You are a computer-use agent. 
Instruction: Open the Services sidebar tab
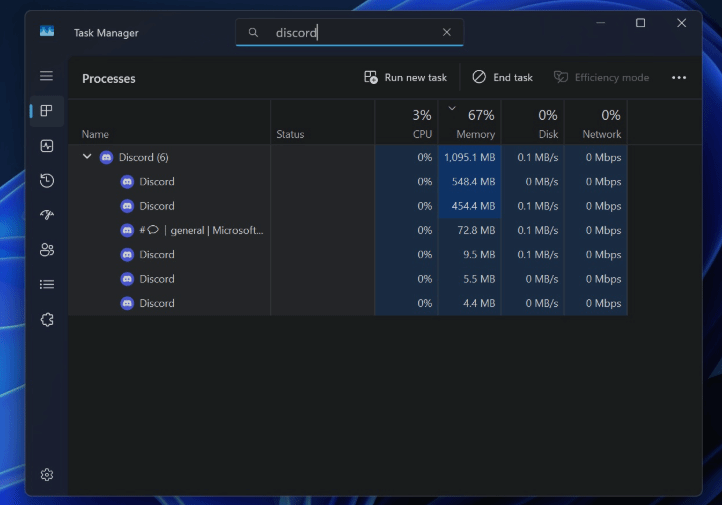coord(47,319)
